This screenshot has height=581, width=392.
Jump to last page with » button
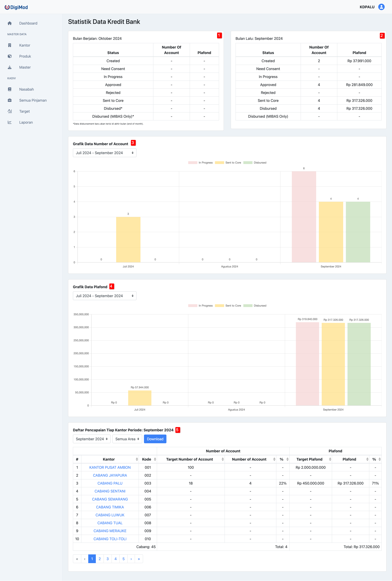tap(139, 559)
